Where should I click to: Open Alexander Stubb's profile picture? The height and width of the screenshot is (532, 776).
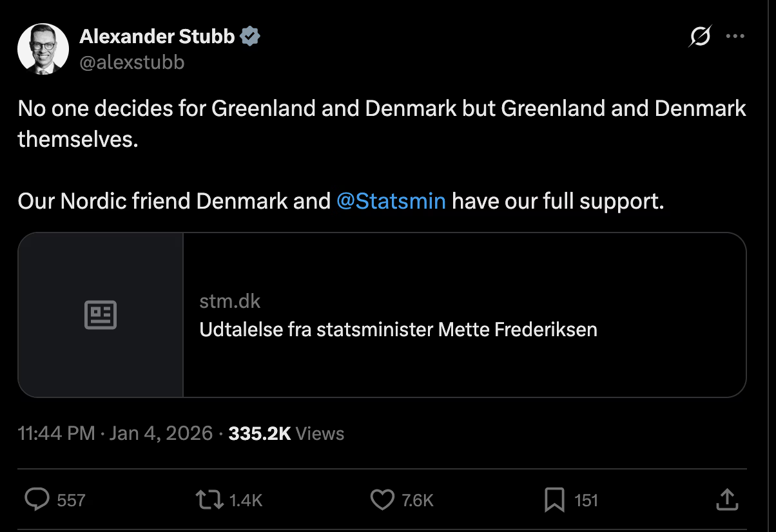pos(43,48)
